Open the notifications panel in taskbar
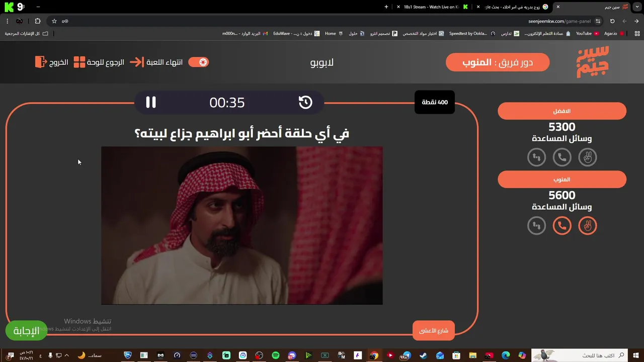This screenshot has height=362, width=644. 11,355
